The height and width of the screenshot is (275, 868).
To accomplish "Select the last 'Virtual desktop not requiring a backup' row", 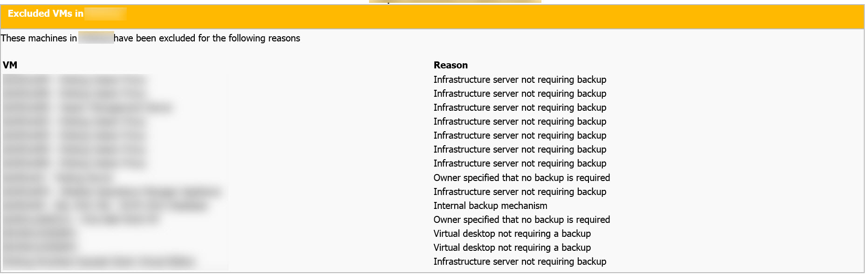I will pyautogui.click(x=512, y=248).
